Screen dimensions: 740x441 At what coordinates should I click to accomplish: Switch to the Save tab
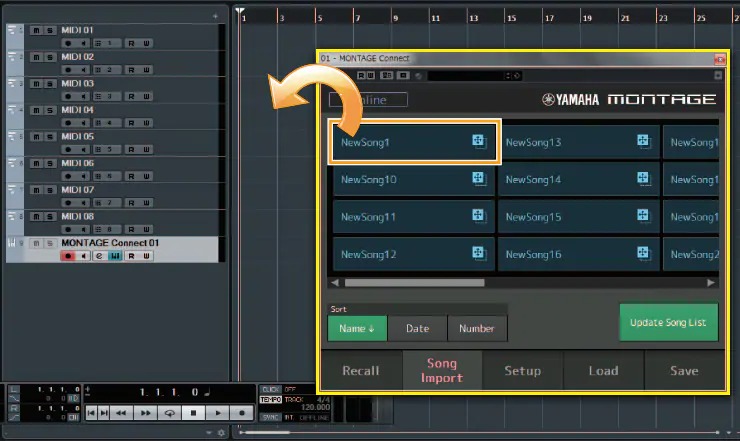pyautogui.click(x=684, y=371)
